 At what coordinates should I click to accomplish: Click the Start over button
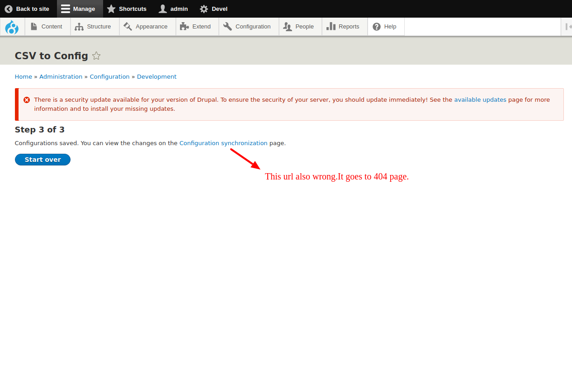coord(43,160)
